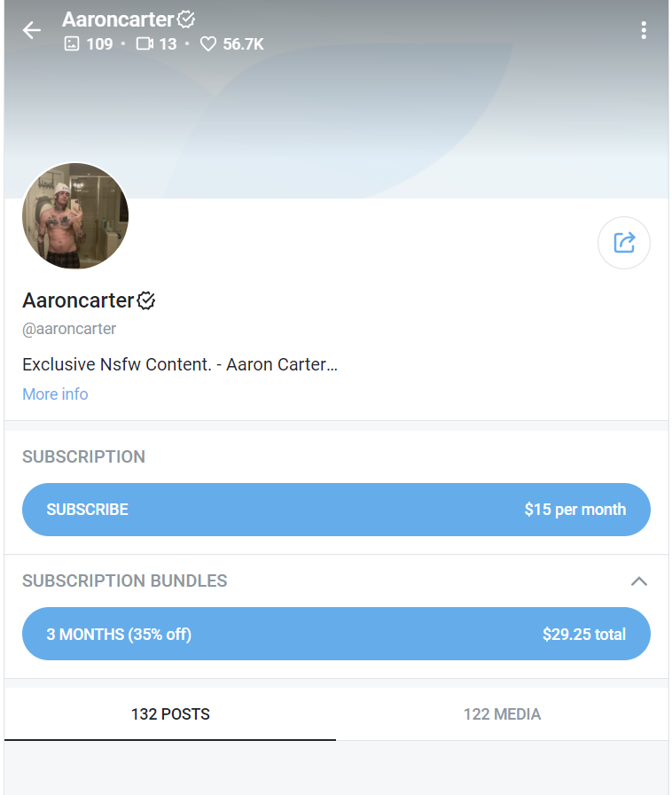Switch to the 132 Posts tab
This screenshot has width=672, height=795.
click(170, 713)
